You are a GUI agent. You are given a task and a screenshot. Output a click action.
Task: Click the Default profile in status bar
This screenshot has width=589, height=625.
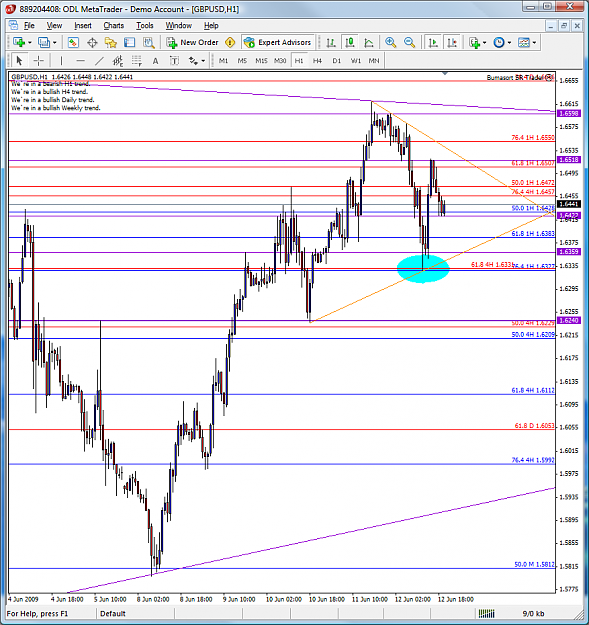click(x=113, y=613)
